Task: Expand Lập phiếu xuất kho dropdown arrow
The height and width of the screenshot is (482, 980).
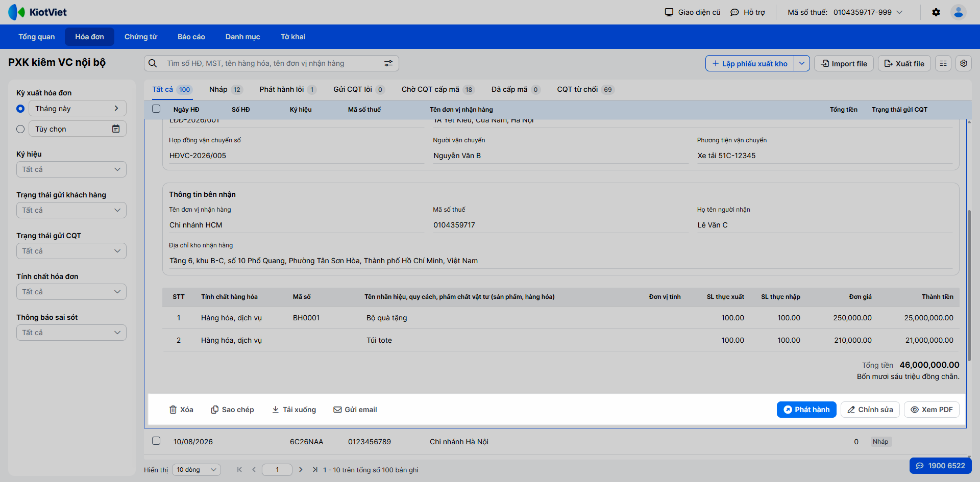Action: point(802,63)
